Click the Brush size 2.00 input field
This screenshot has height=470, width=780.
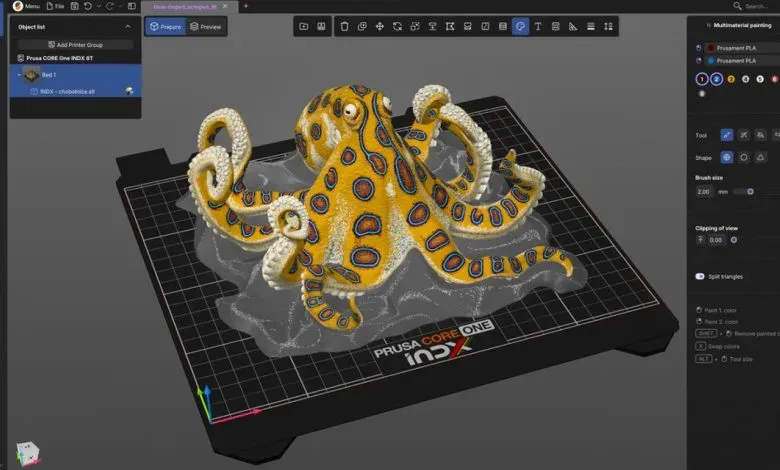pyautogui.click(x=704, y=191)
